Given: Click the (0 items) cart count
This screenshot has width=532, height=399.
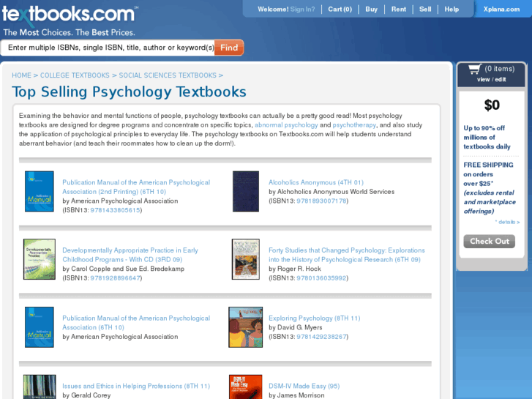Looking at the screenshot, I should [x=499, y=69].
